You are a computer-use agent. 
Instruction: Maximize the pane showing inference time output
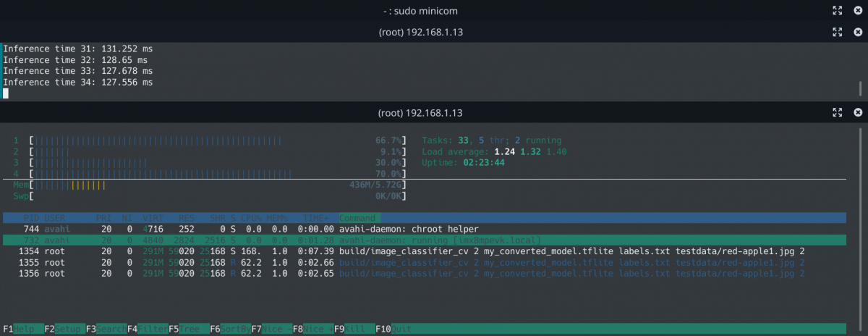pos(837,32)
